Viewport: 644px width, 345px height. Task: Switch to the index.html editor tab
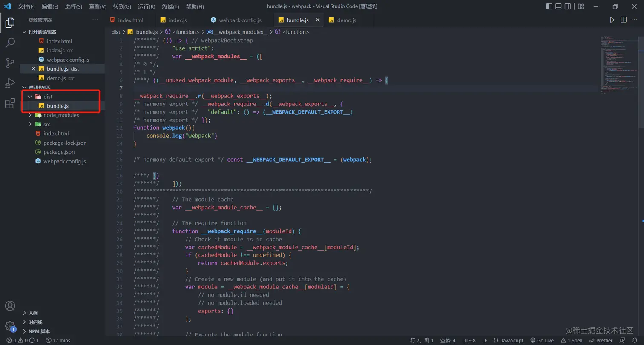130,20
